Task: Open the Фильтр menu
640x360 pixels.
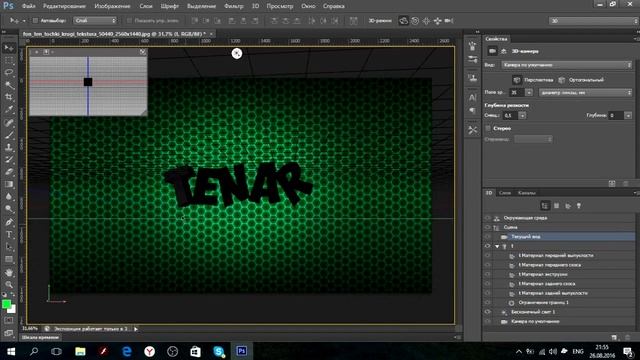Action: click(233, 6)
